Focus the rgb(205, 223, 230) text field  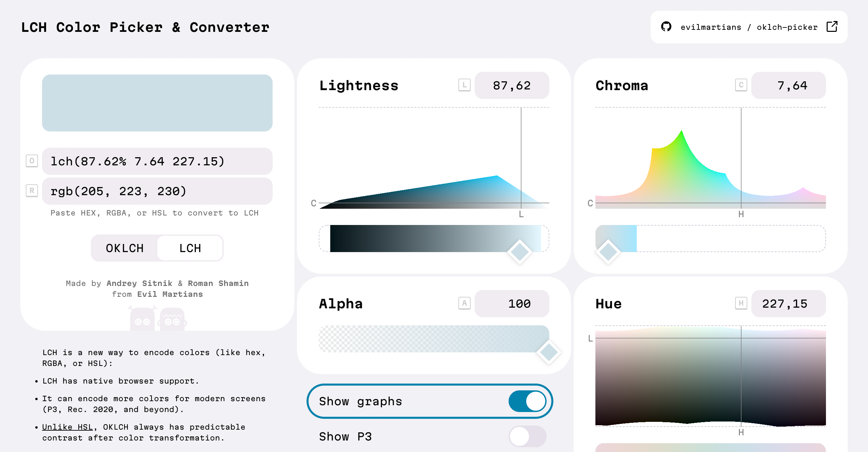(157, 191)
